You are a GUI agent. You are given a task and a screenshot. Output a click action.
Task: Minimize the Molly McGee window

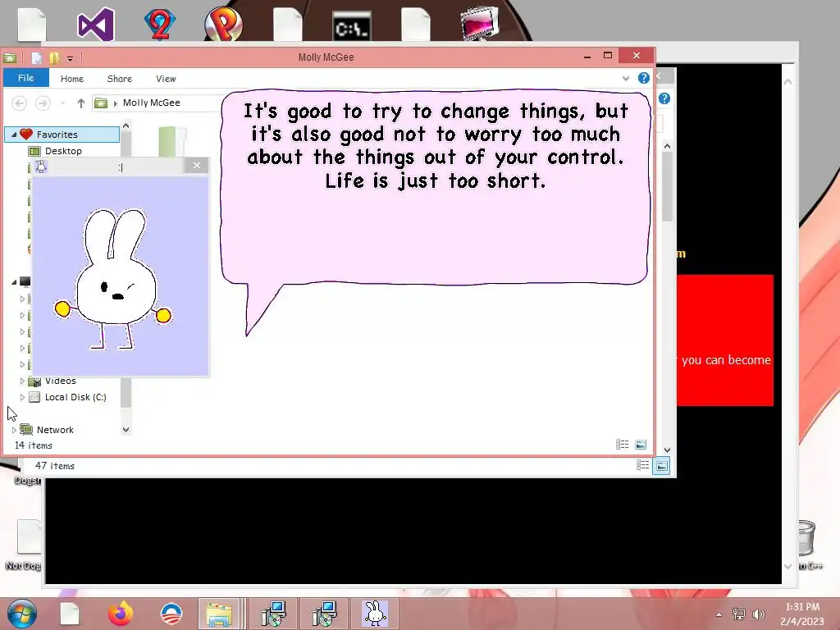(x=587, y=56)
